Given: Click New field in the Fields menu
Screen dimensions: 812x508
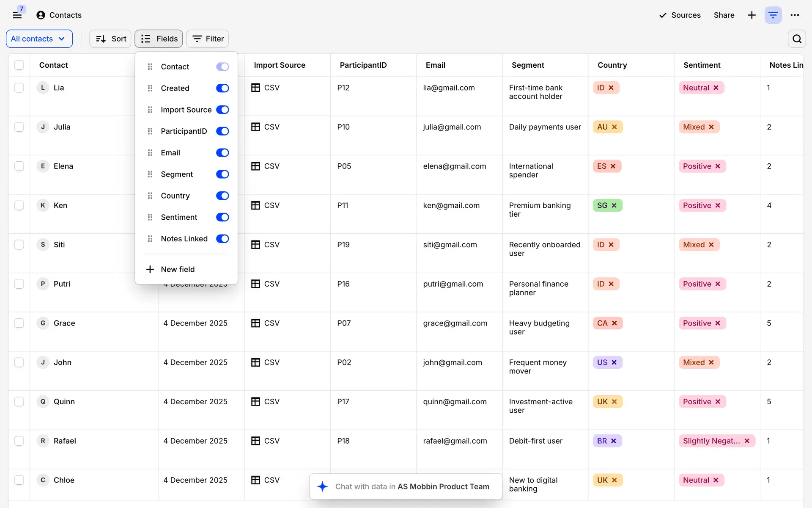Looking at the screenshot, I should coord(178,269).
